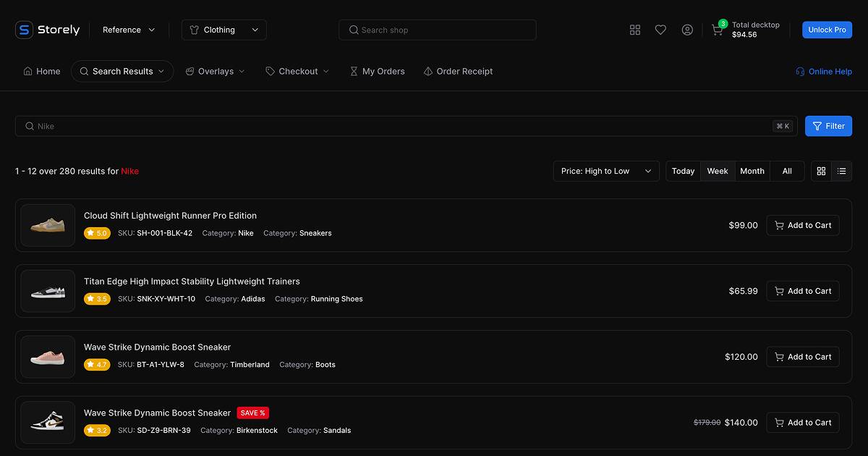
Task: Go to the My Orders tab
Action: [x=377, y=72]
